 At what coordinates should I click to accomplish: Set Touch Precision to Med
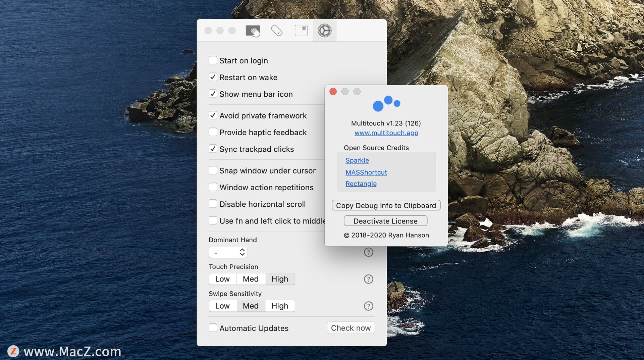point(251,279)
